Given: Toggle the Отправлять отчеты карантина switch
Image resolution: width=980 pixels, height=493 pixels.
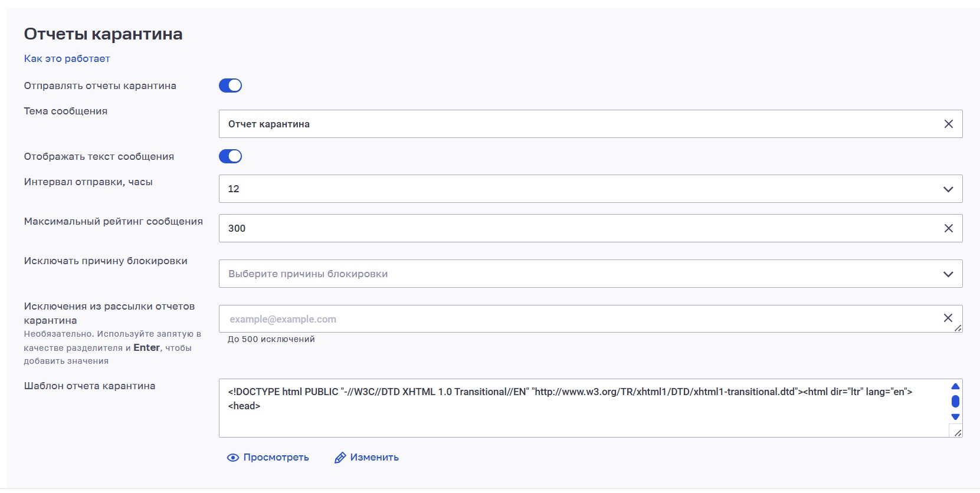Looking at the screenshot, I should 230,86.
